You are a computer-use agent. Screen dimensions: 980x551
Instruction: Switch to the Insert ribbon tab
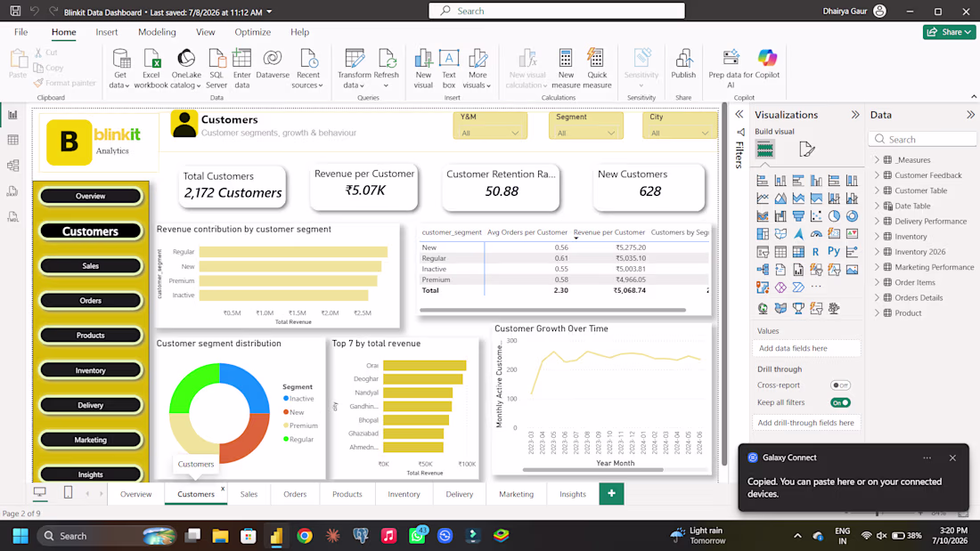pyautogui.click(x=106, y=32)
